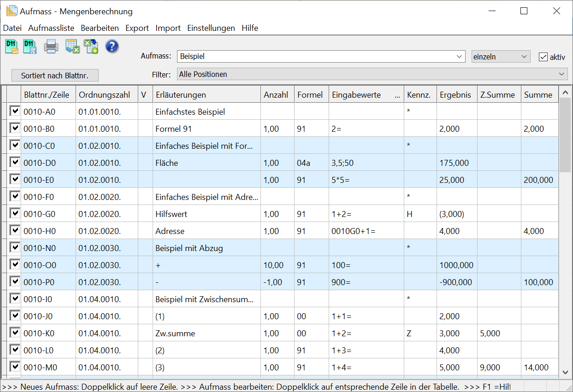Open the Import menu

coord(168,28)
